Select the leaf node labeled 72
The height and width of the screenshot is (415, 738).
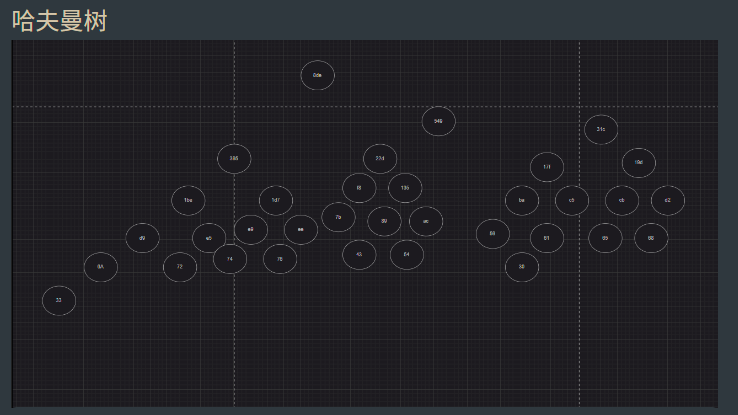click(x=180, y=267)
